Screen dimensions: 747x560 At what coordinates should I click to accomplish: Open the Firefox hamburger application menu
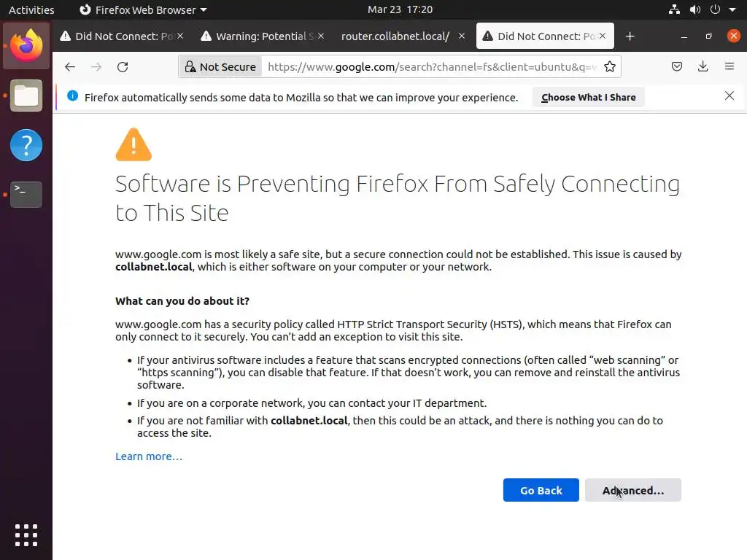click(x=729, y=67)
